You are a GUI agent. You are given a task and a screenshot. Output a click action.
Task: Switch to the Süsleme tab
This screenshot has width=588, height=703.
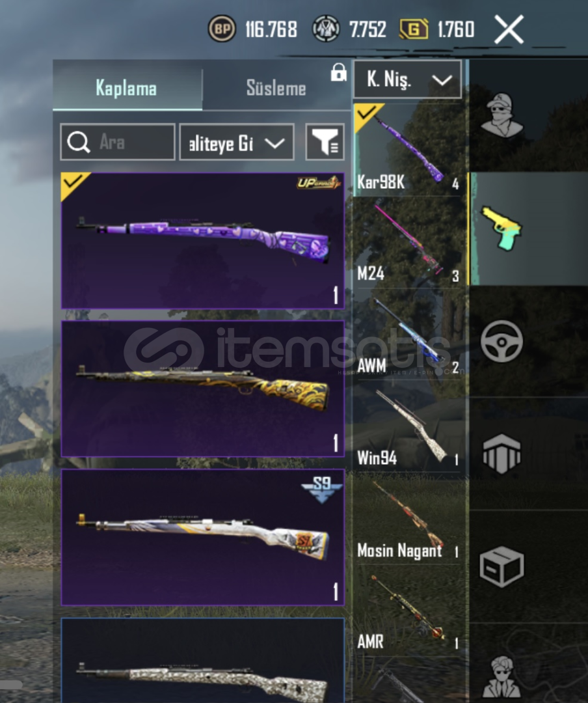(276, 88)
